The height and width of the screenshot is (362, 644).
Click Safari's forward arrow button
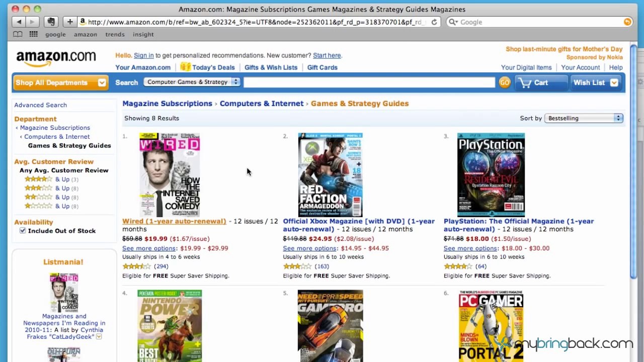pos(32,22)
